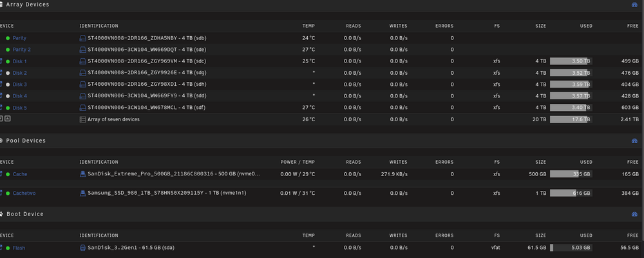
Task: Click the SSD icon before Samsung_SSD_980_1TB
Action: click(82, 193)
